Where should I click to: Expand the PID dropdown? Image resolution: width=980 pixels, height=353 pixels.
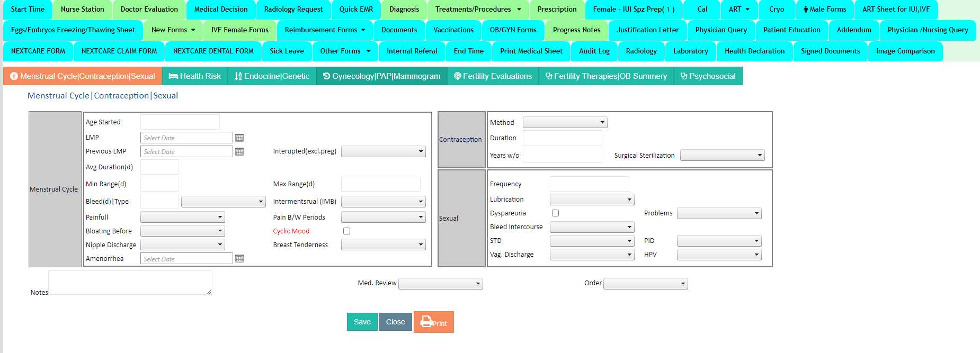point(719,241)
